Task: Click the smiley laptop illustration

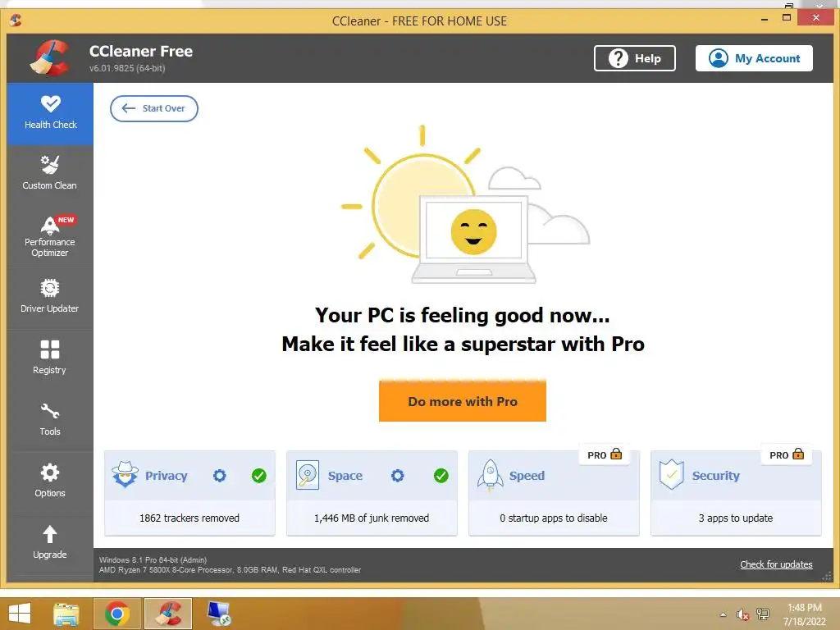Action: click(x=473, y=240)
